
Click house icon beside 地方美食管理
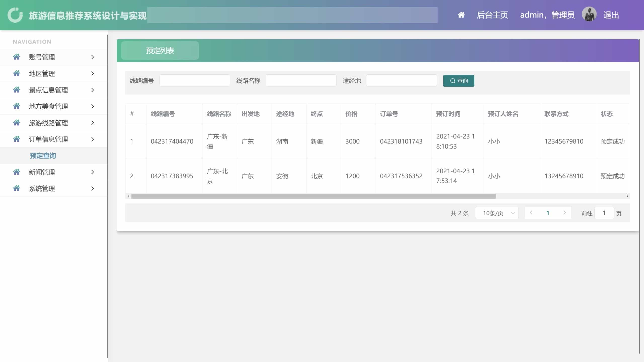point(17,106)
